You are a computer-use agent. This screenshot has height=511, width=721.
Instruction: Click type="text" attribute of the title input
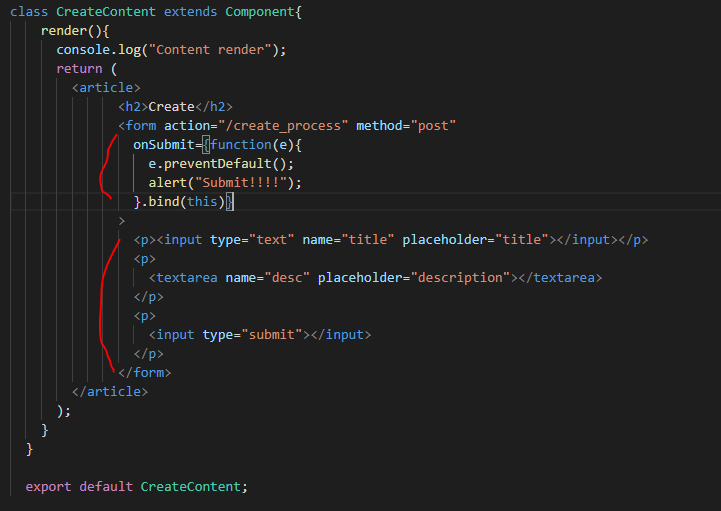click(x=252, y=240)
